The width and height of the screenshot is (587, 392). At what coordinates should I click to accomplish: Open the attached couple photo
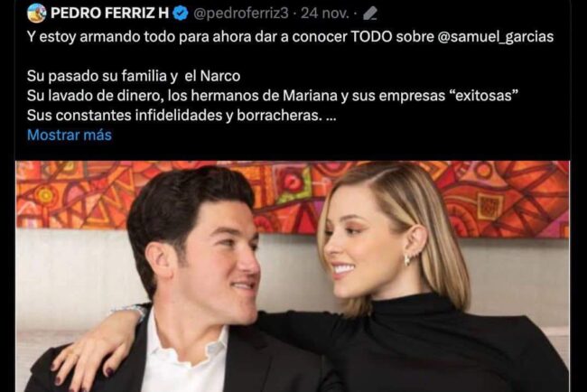(x=293, y=276)
